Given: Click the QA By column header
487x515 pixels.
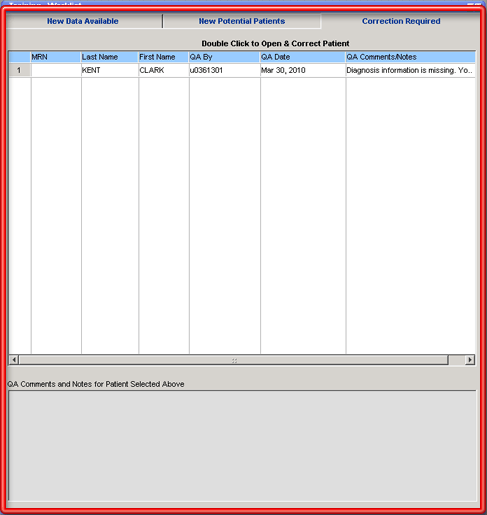Looking at the screenshot, I should pyautogui.click(x=224, y=57).
